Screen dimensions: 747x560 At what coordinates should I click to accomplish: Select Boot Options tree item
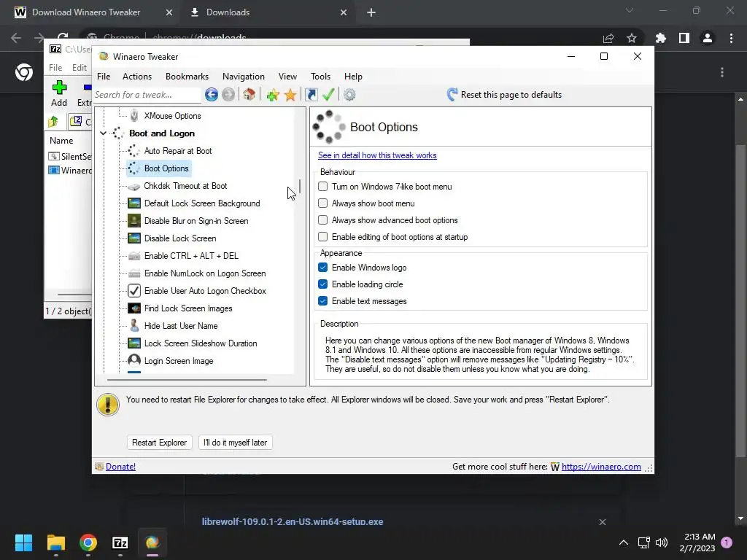166,168
